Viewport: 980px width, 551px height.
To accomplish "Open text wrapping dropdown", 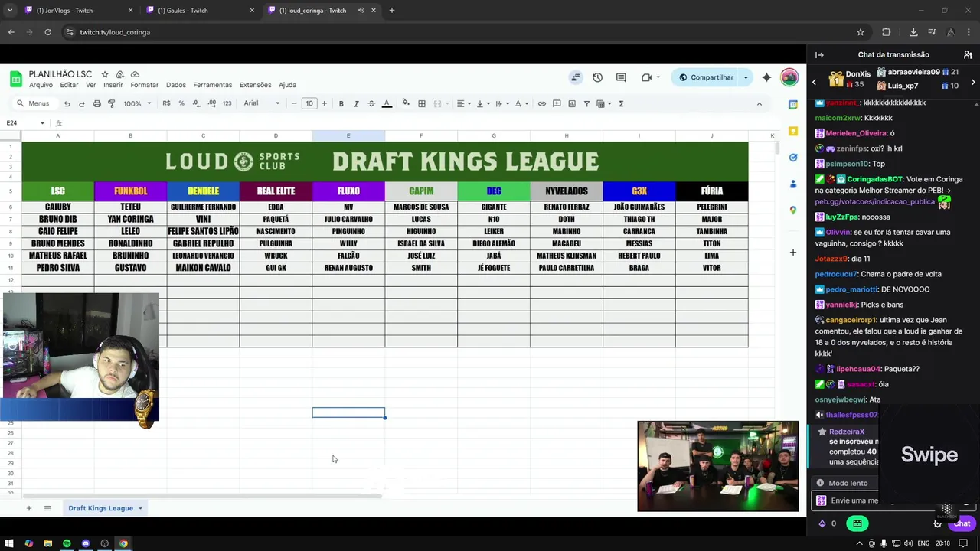I will tap(501, 103).
